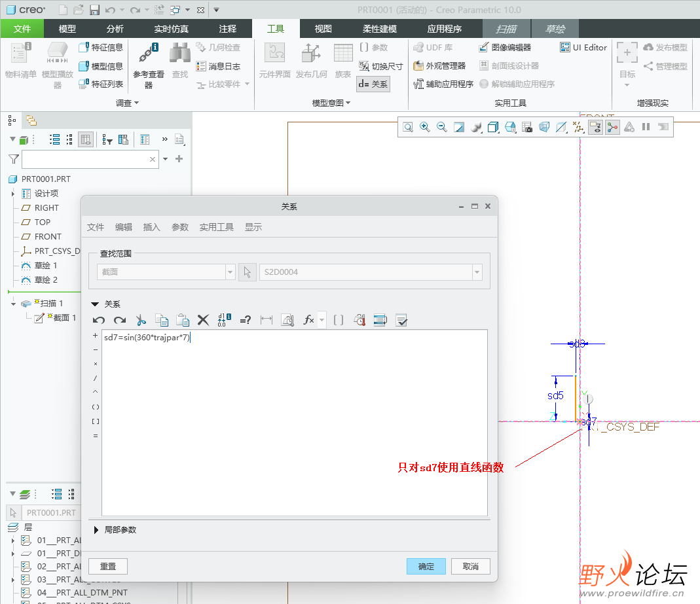Click the Open folder icon in quick access toolbar
The height and width of the screenshot is (604, 700).
pos(78,10)
